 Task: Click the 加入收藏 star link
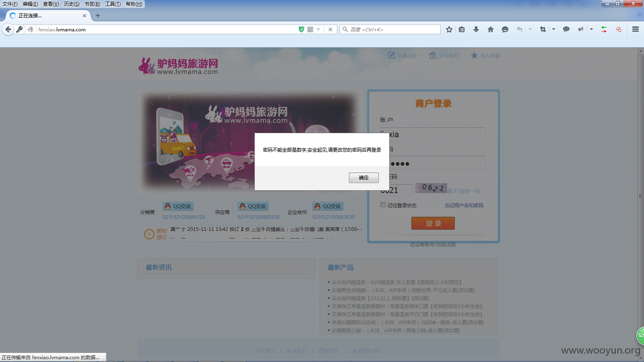tap(485, 56)
